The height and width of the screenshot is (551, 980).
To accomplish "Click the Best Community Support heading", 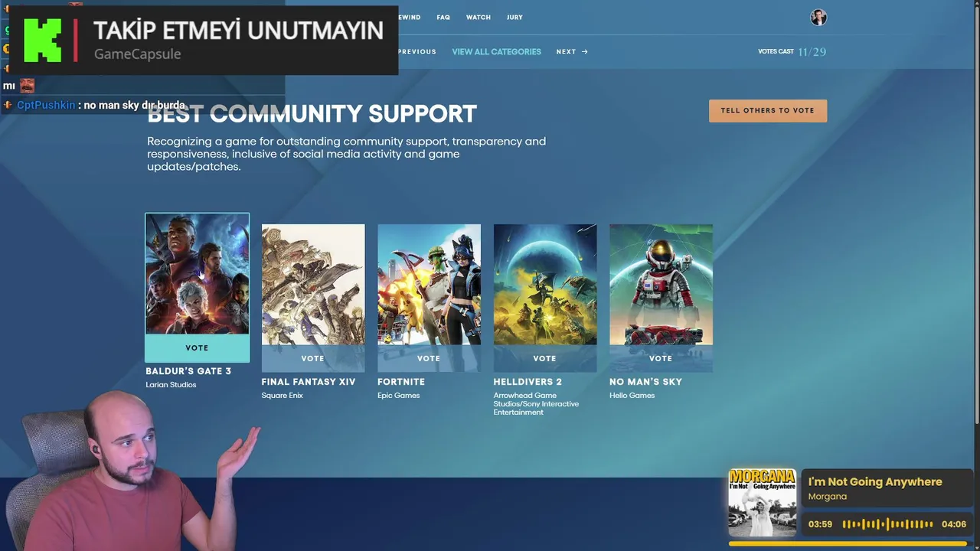I will tap(312, 114).
